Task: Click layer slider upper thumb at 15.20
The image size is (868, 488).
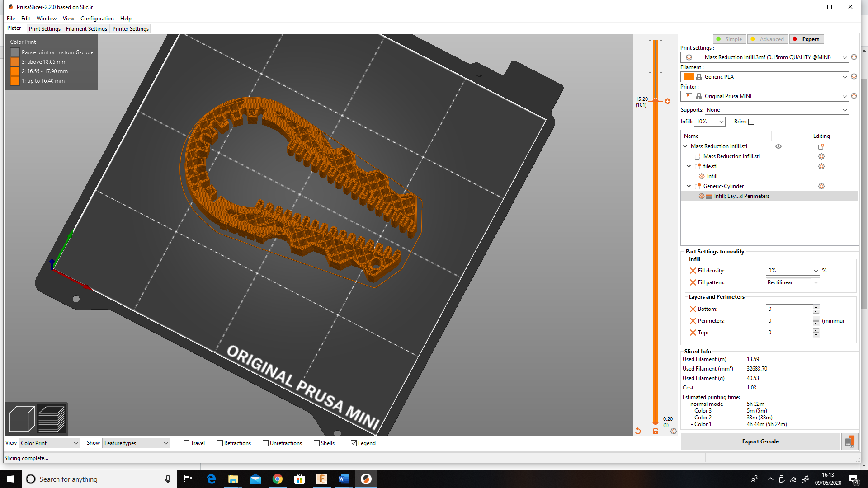Action: 656,100
